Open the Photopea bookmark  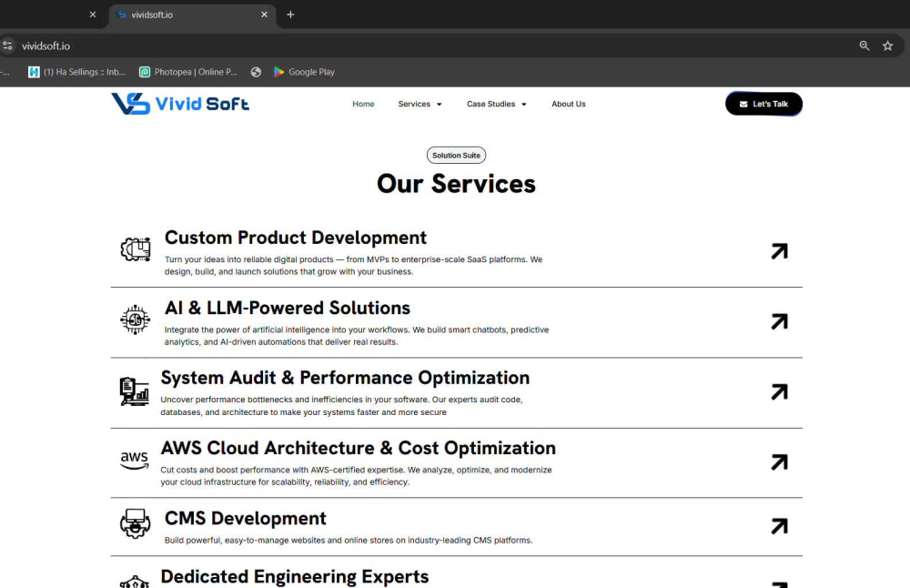click(x=188, y=72)
